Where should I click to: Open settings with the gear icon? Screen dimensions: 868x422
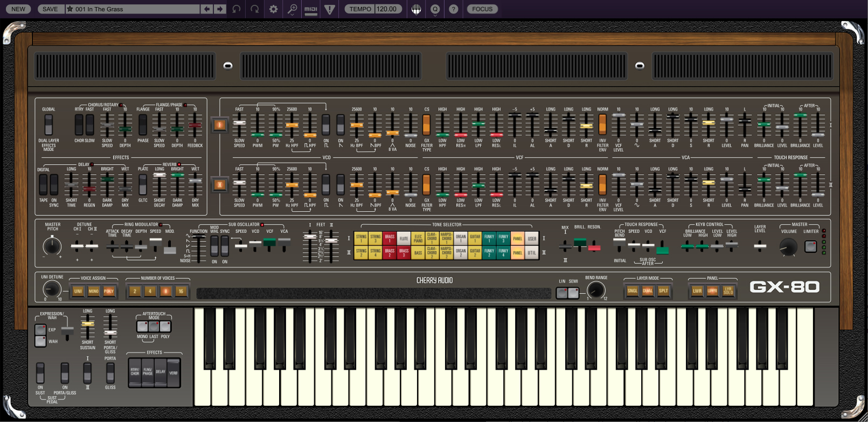pos(274,9)
